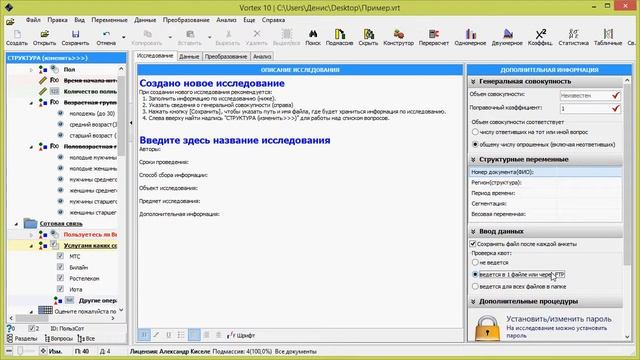The image size is (640, 360).
Task: Click the Открыть folder icon
Action: click(x=44, y=34)
